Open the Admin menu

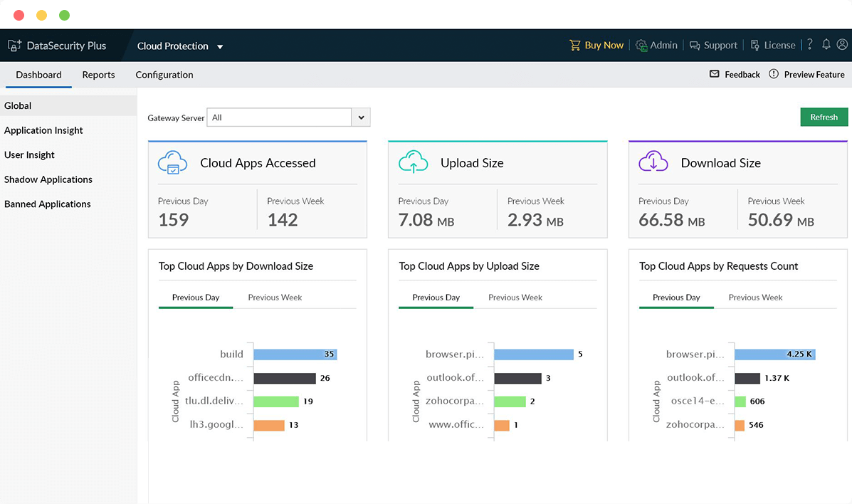coord(656,44)
